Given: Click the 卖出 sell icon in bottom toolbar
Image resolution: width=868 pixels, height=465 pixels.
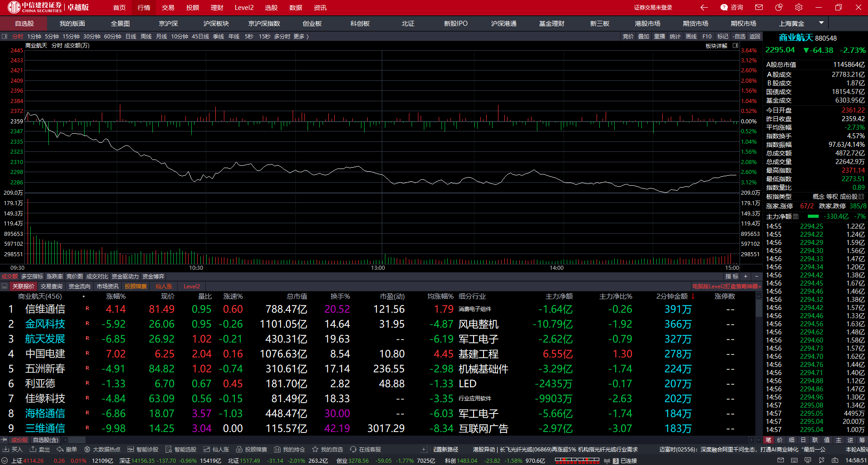Looking at the screenshot, I should (40, 449).
